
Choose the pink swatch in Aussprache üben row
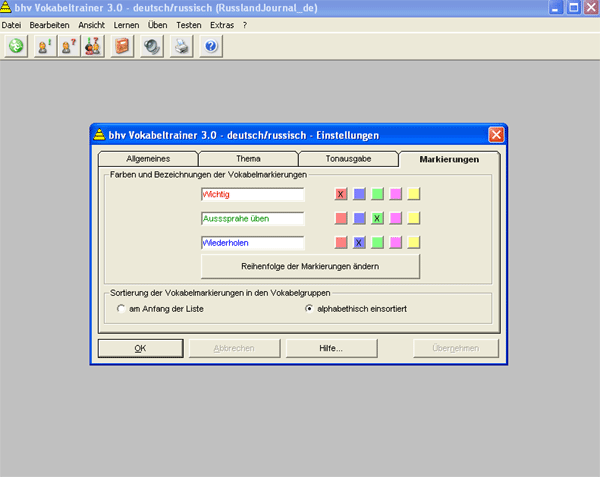point(395,218)
